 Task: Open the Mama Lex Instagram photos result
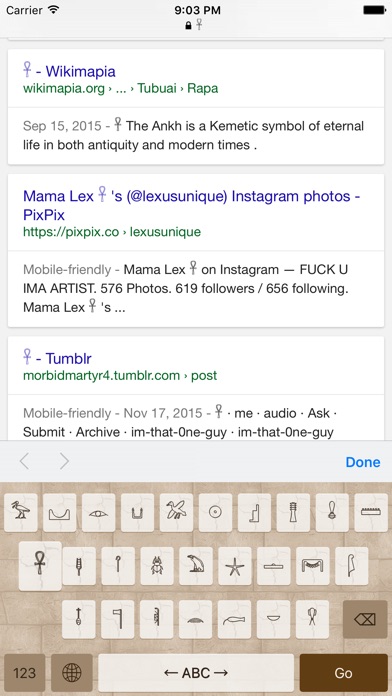[191, 205]
